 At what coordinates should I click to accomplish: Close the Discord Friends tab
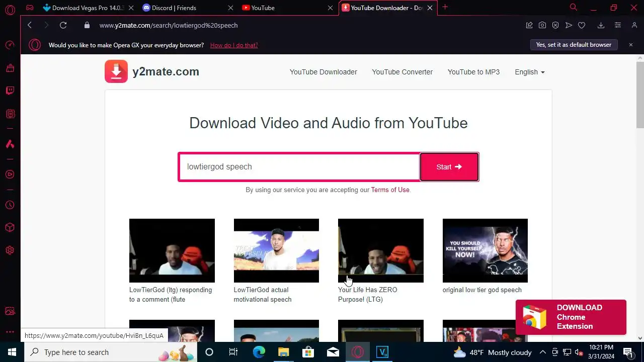231,8
